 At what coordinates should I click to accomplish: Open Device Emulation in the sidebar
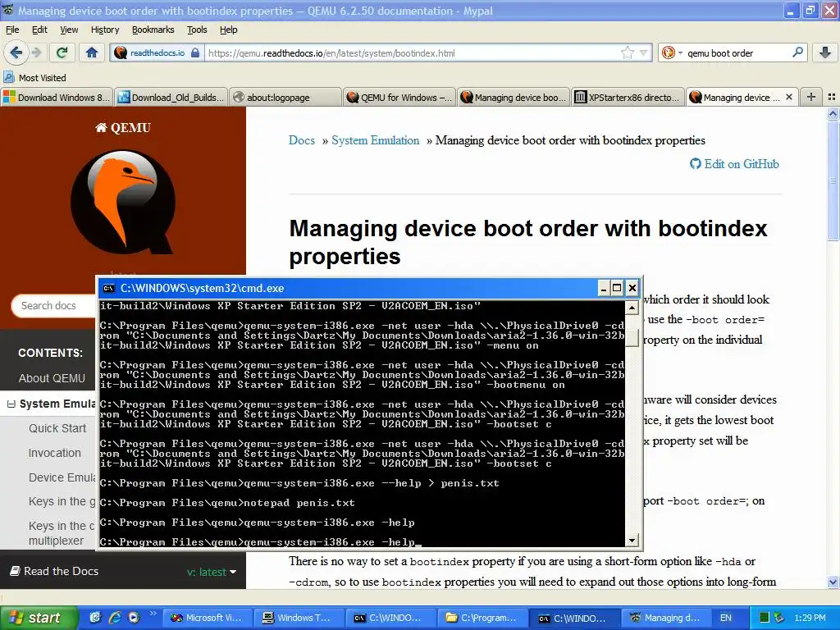pos(62,477)
